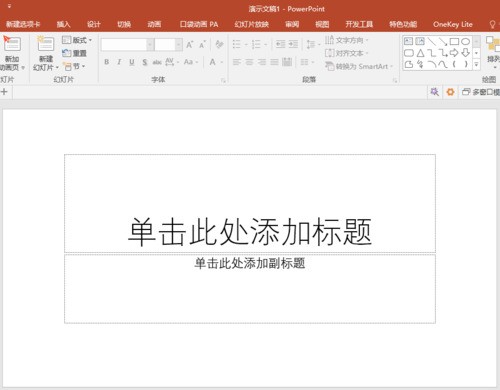Click increase font size icon
Screen dimensions: 500x390
point(190,45)
